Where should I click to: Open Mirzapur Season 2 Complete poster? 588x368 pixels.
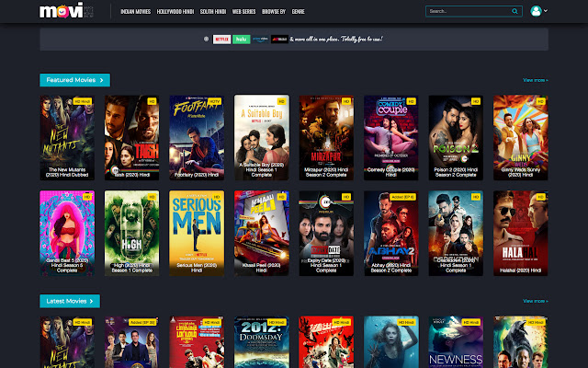coord(326,138)
